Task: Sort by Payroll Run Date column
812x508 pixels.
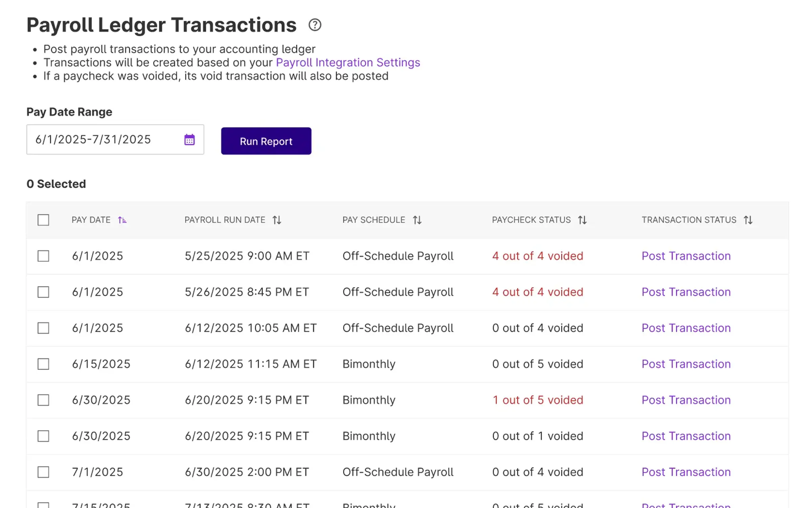Action: point(277,220)
